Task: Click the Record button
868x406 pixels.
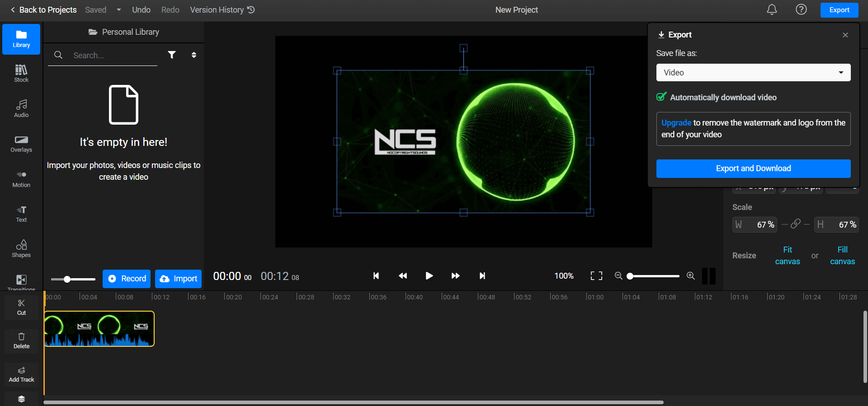Action: 127,279
